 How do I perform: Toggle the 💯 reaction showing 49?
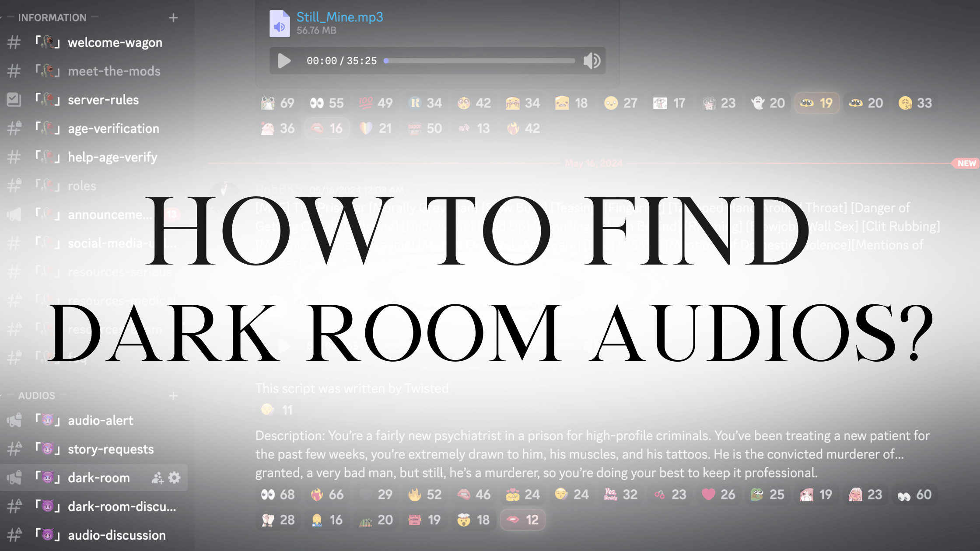pos(375,102)
